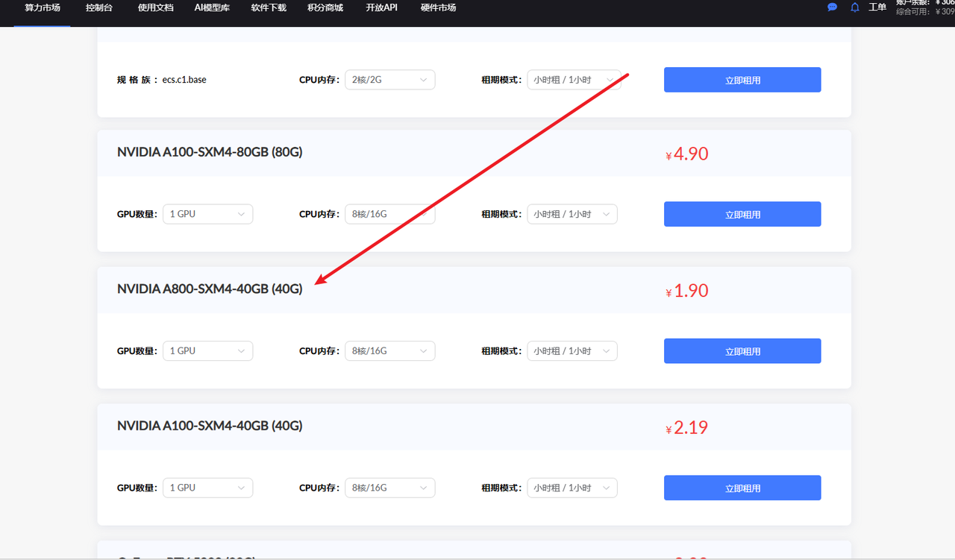Click 立即租用 for NVIDIA A100-SXM4-40GB

[x=742, y=488]
